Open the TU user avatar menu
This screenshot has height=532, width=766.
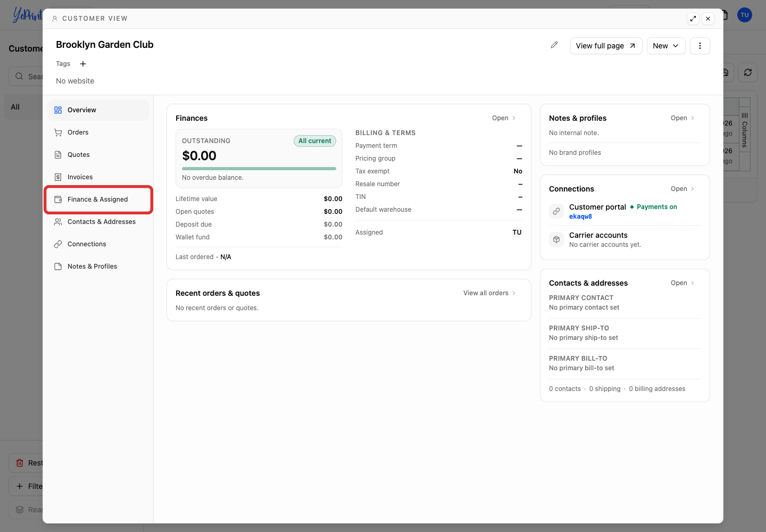pos(745,15)
